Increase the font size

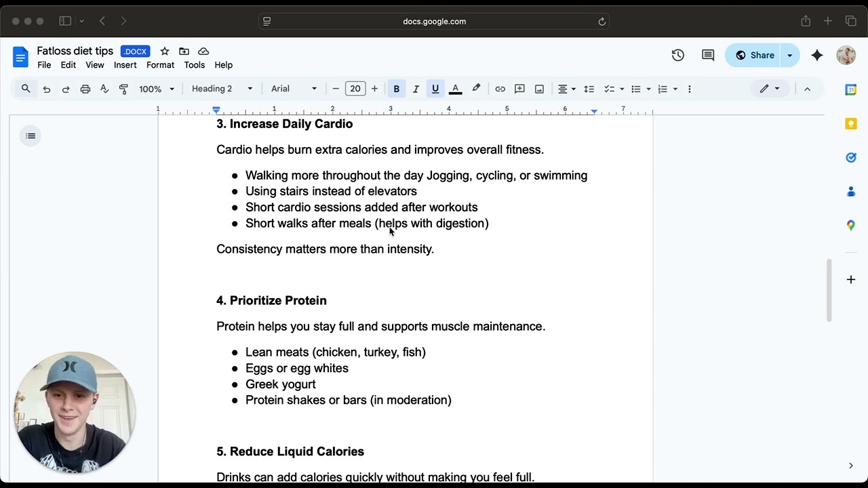[x=374, y=89]
